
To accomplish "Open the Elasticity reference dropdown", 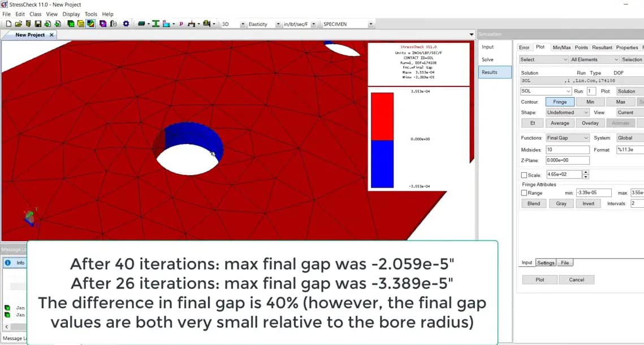I will (263, 24).
